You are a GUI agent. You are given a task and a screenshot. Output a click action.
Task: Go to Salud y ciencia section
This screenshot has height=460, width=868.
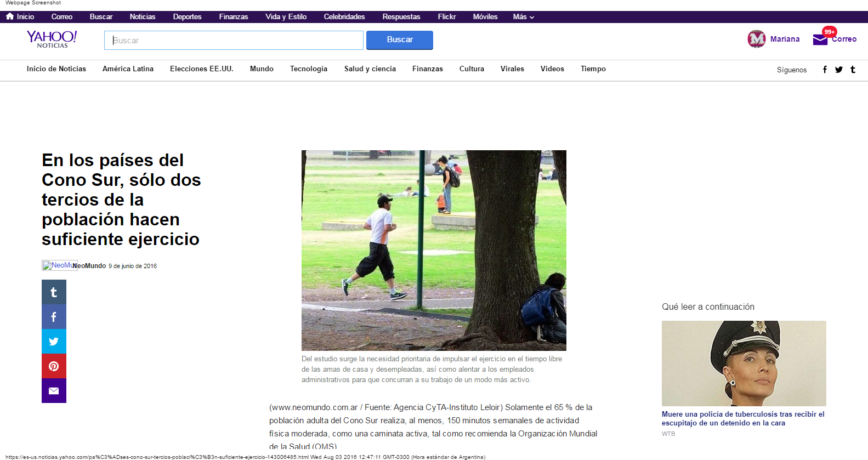pyautogui.click(x=370, y=69)
